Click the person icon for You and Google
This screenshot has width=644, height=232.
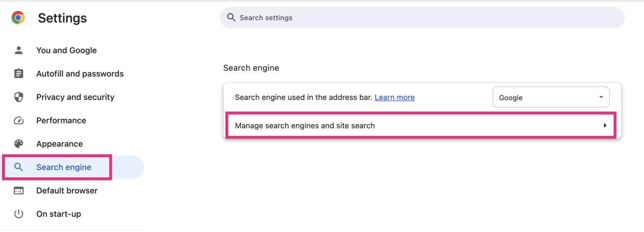coord(18,50)
